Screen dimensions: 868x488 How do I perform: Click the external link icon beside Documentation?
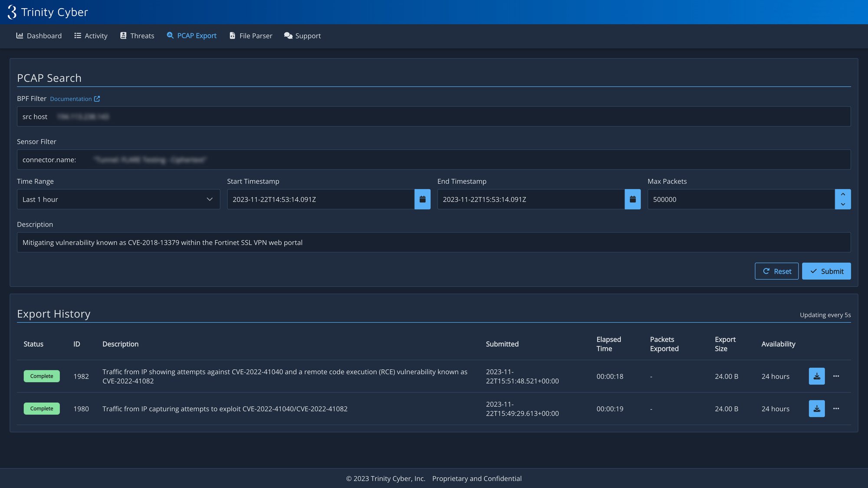(x=97, y=99)
